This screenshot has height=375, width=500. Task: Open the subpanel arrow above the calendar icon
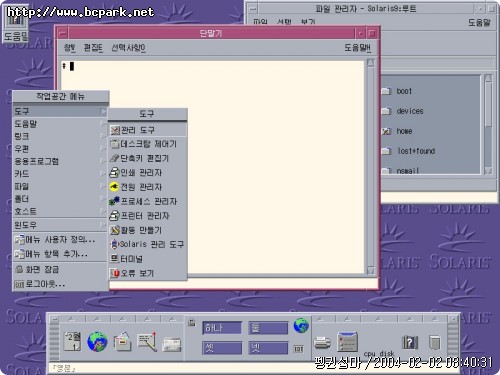(72, 319)
